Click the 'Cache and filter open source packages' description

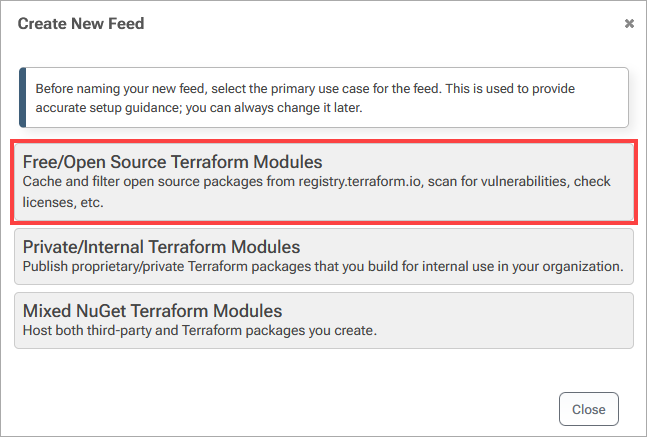316,192
